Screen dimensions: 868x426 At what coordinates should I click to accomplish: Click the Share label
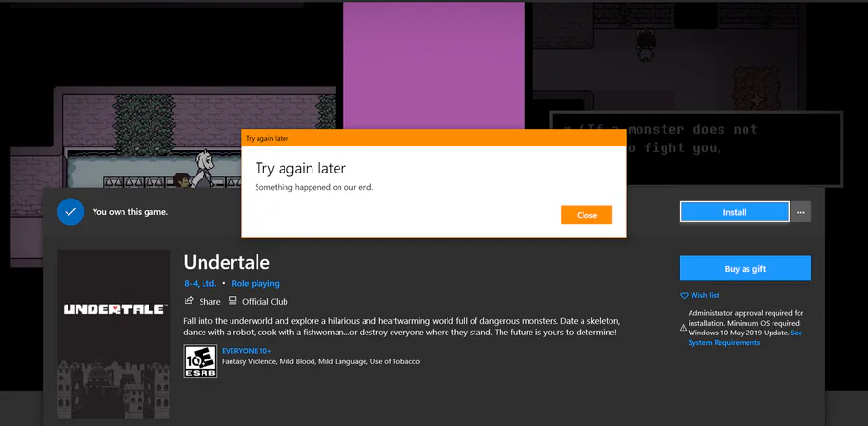[209, 302]
